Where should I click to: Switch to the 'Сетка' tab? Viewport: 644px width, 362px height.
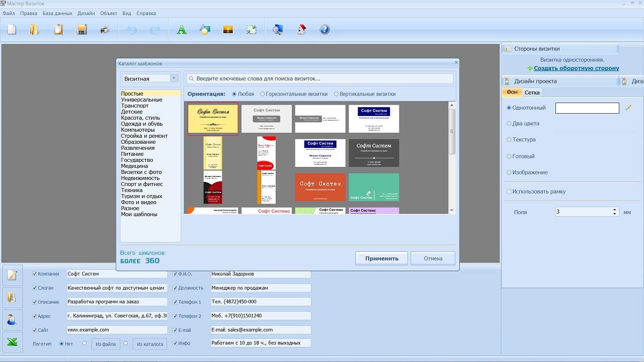532,93
